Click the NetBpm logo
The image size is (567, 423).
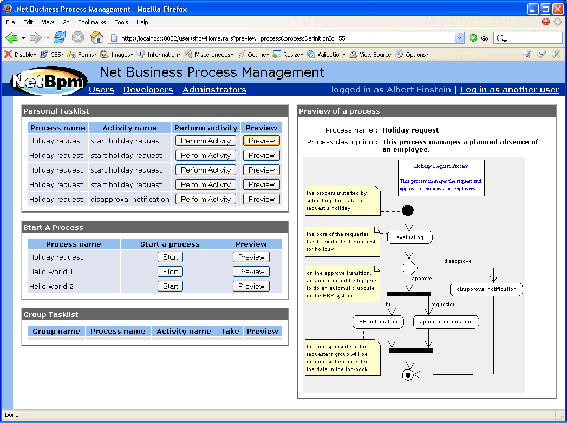[x=49, y=81]
